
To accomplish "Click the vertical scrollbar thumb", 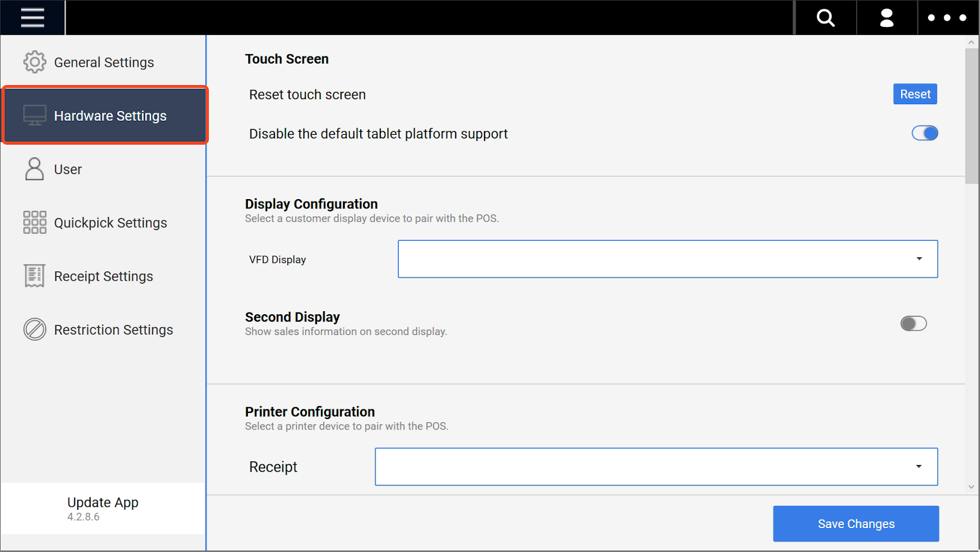I will click(x=971, y=116).
